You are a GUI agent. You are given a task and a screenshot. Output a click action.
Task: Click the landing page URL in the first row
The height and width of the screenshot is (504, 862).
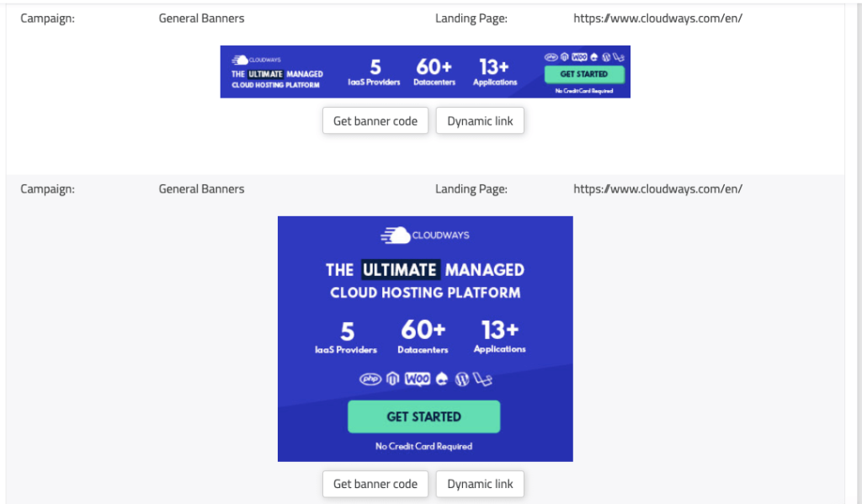coord(657,19)
